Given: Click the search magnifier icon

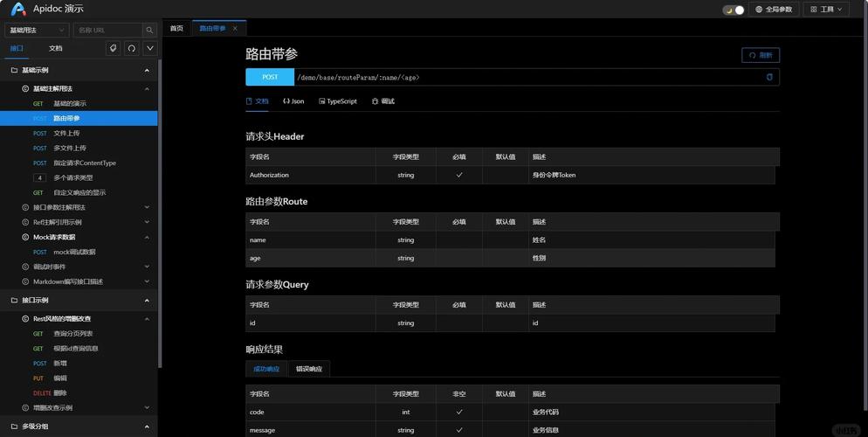Looking at the screenshot, I should pyautogui.click(x=149, y=30).
